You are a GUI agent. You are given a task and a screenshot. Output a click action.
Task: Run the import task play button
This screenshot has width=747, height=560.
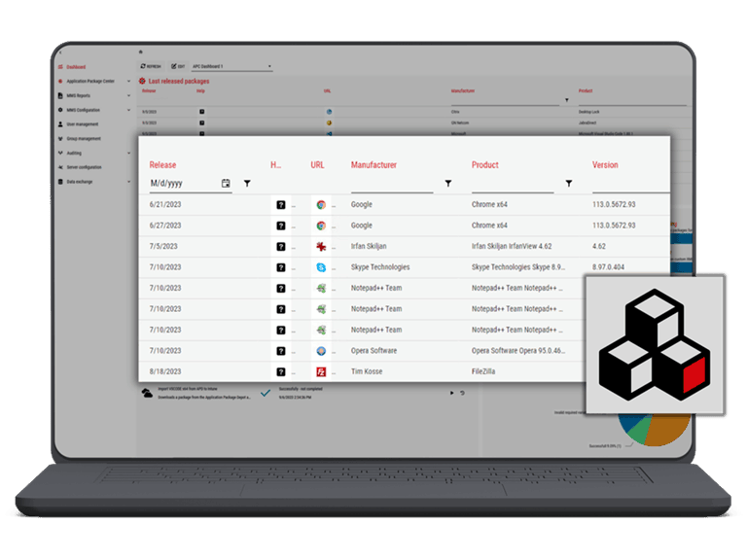[451, 394]
